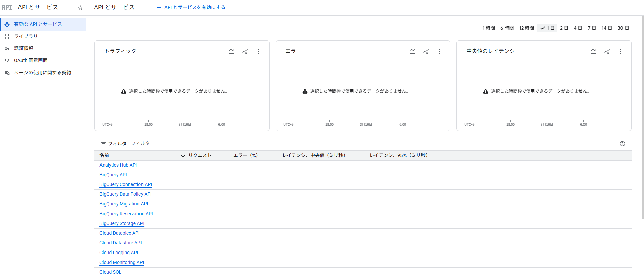Click the help question mark icon

pyautogui.click(x=622, y=144)
